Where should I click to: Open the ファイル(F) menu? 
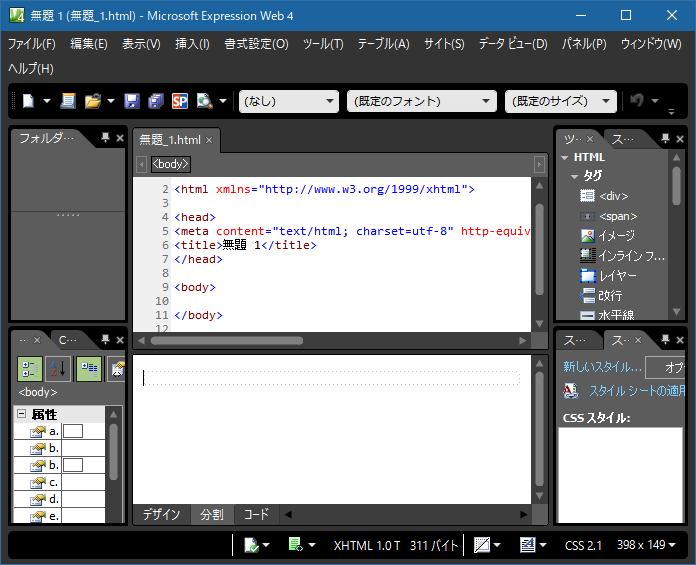[x=32, y=44]
